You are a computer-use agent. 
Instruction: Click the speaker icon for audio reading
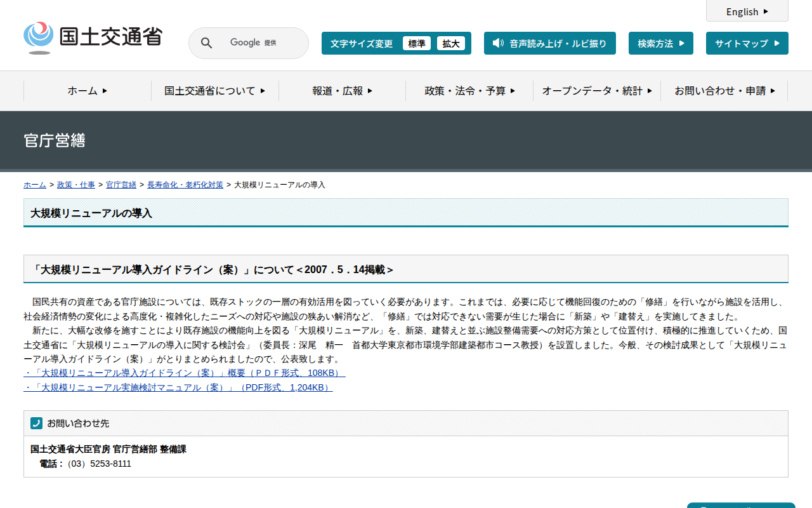(x=498, y=43)
